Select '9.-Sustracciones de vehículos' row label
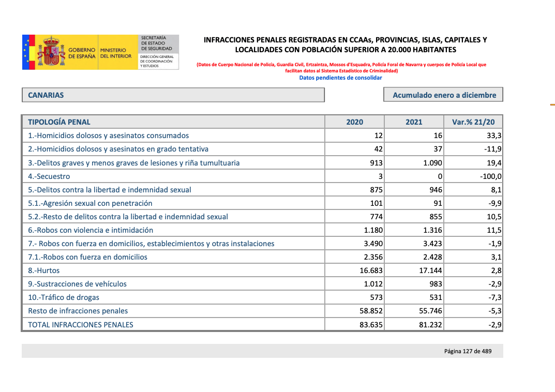555x392 pixels. (77, 284)
